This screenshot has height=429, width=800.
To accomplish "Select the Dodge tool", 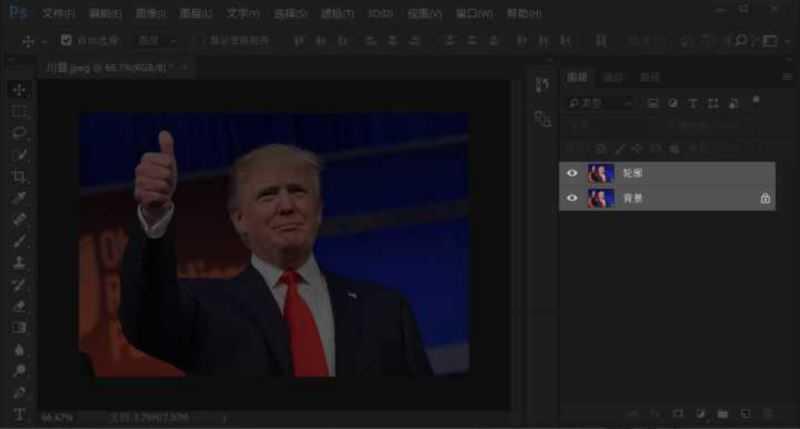I will [x=19, y=371].
